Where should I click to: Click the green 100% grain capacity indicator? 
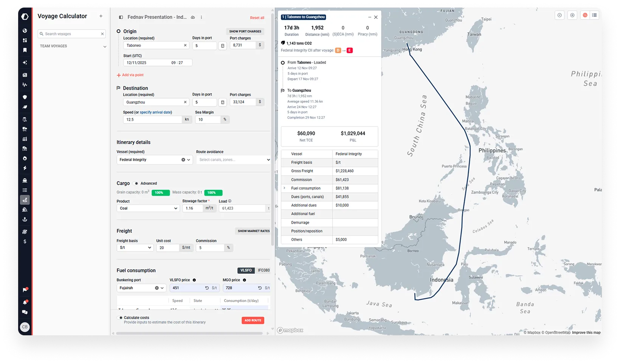click(160, 193)
